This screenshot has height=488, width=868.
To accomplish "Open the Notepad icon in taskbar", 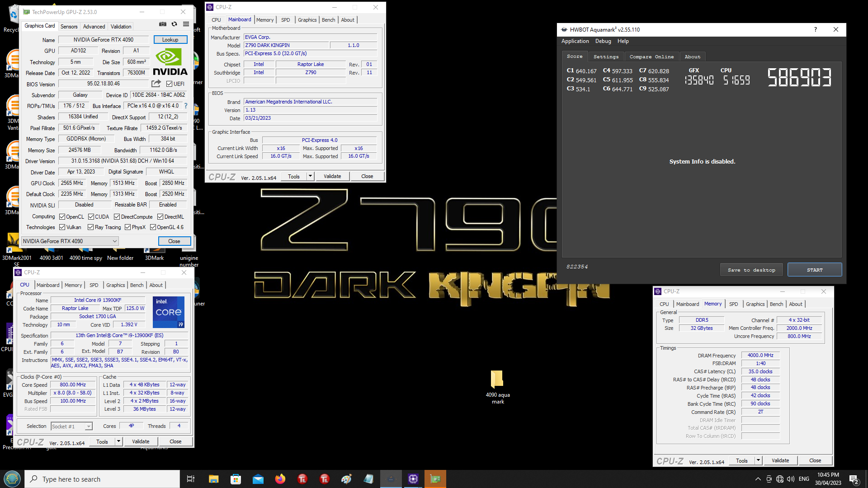I will [x=369, y=479].
